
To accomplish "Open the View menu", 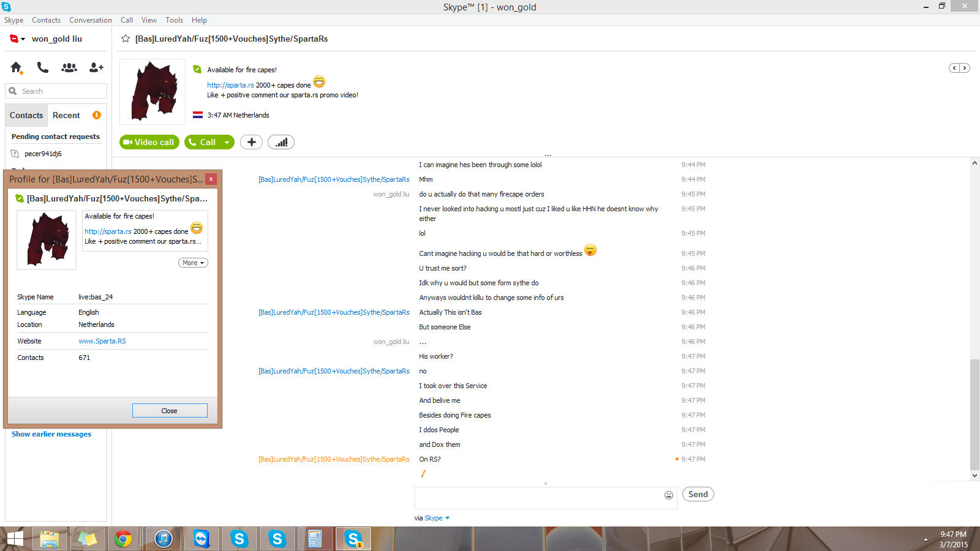I will point(149,20).
